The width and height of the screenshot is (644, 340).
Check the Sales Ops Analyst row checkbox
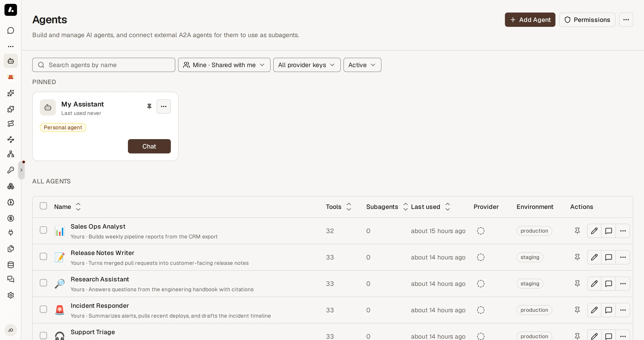43,230
